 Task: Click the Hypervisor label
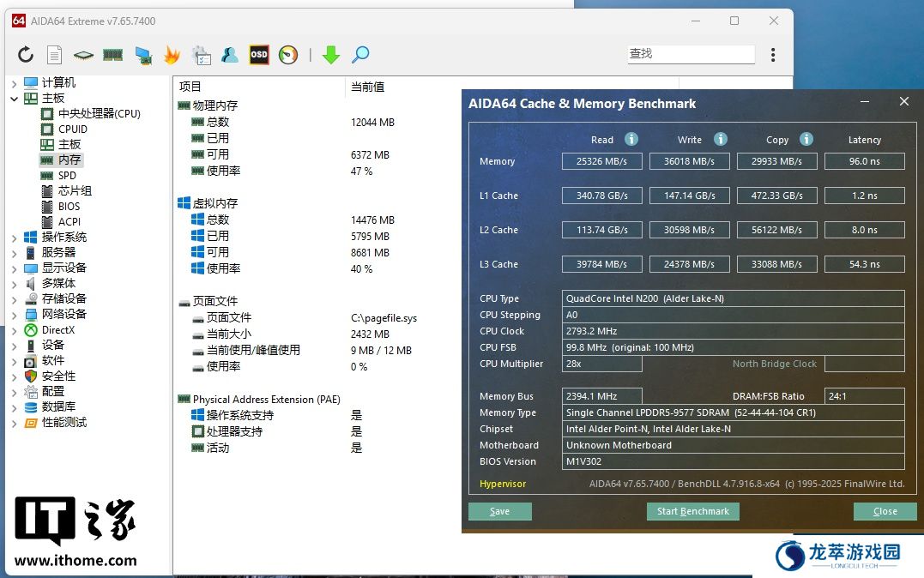pos(503,484)
